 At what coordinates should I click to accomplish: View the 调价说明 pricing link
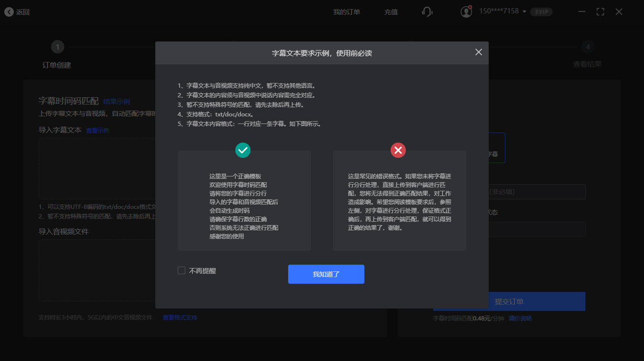[521, 318]
